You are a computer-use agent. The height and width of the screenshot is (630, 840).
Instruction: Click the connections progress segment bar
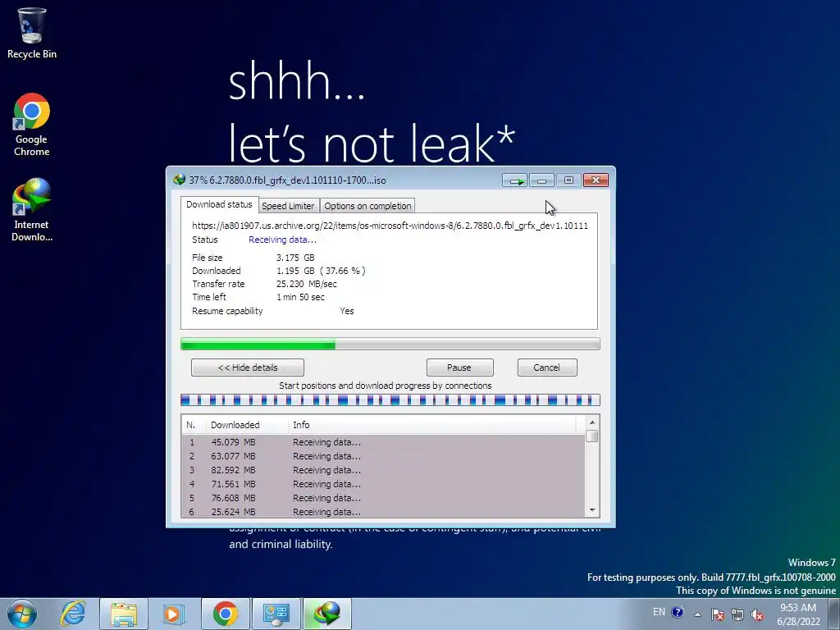click(x=390, y=400)
